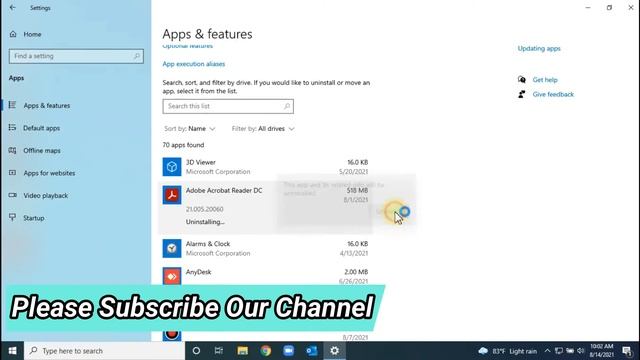Open the taskbar clock and date
Image resolution: width=640 pixels, height=360 pixels.
(602, 351)
